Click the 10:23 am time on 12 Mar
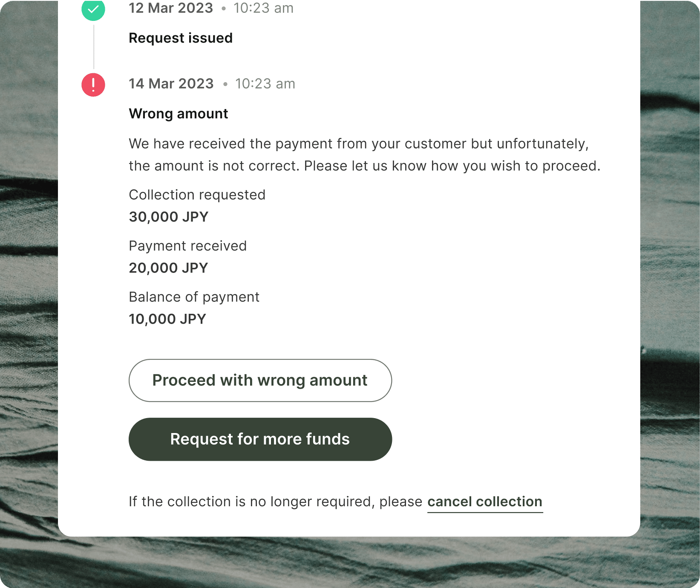 click(263, 8)
